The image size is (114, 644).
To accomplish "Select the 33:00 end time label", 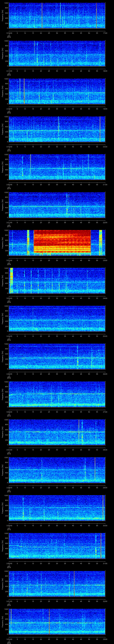I will click(x=105, y=639).
